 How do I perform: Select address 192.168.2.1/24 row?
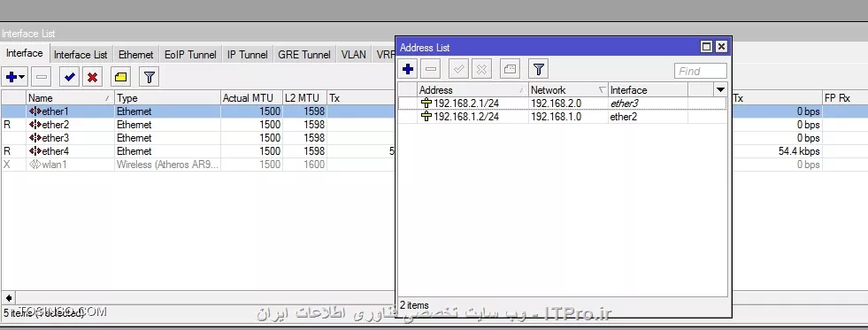pos(563,103)
